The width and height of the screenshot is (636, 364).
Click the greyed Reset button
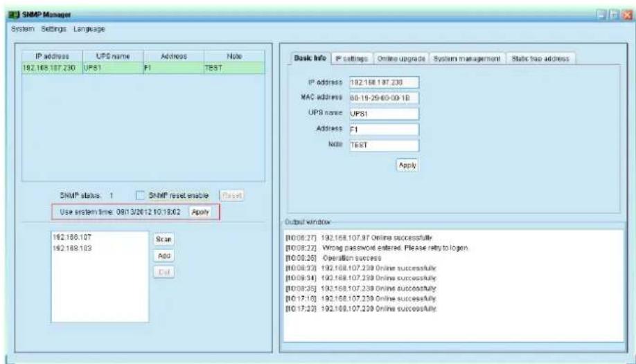232,195
